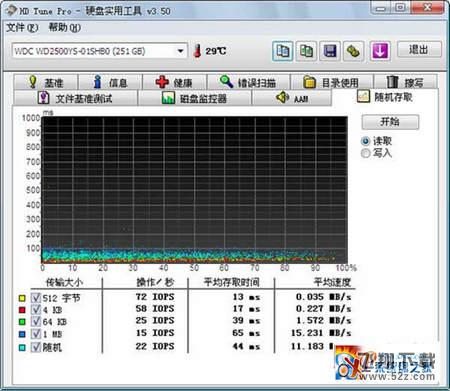Click the save screenshot floppy disk icon
The height and width of the screenshot is (391, 450).
click(330, 51)
